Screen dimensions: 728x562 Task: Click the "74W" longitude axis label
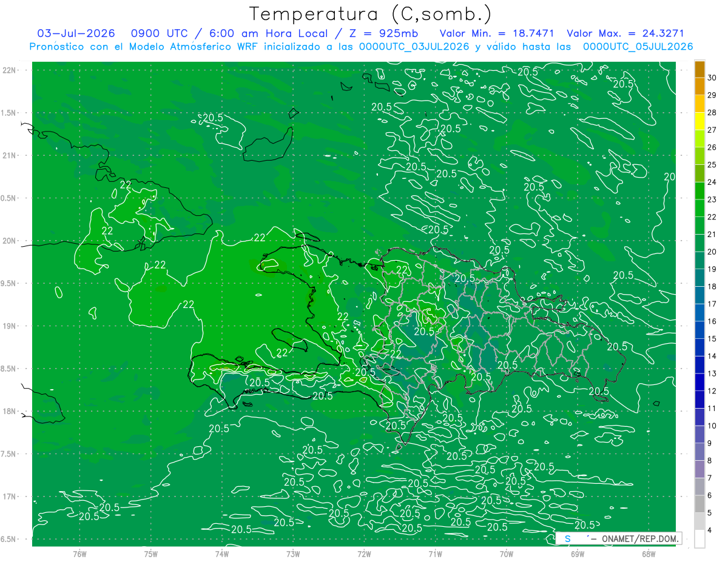222,554
